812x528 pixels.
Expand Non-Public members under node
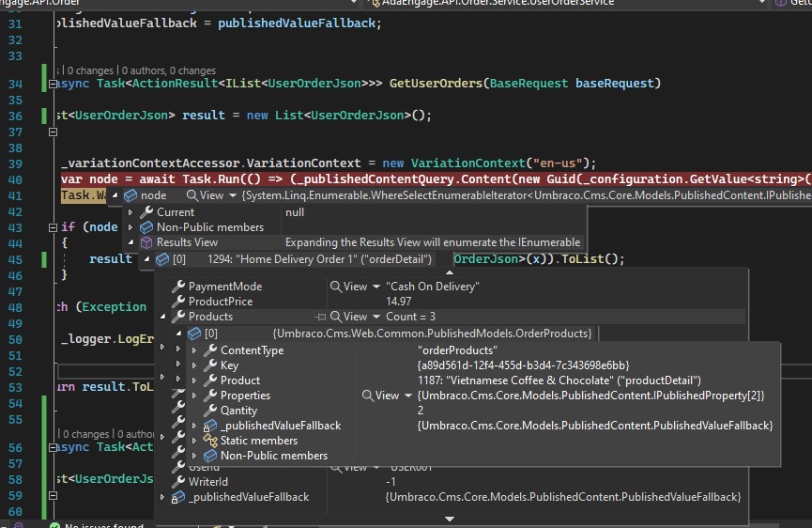point(130,227)
